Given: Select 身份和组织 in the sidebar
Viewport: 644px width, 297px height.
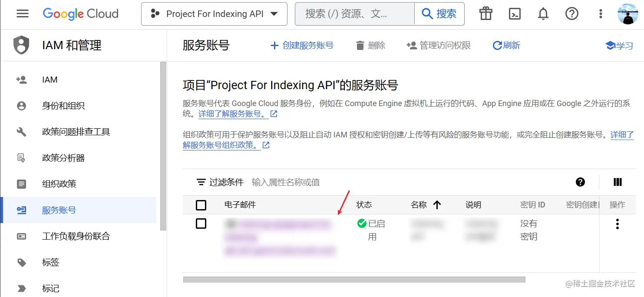Looking at the screenshot, I should 78,106.
